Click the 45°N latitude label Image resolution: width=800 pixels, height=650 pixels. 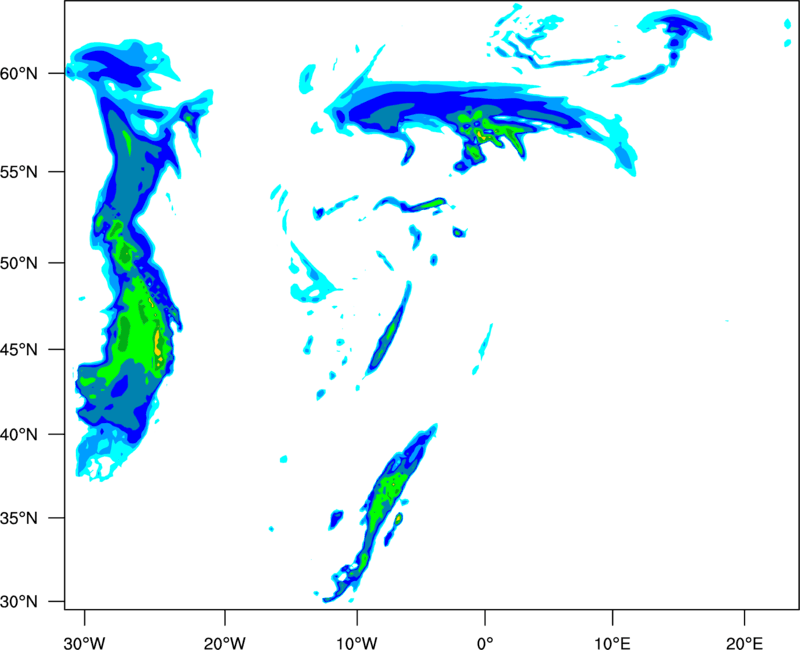(19, 349)
